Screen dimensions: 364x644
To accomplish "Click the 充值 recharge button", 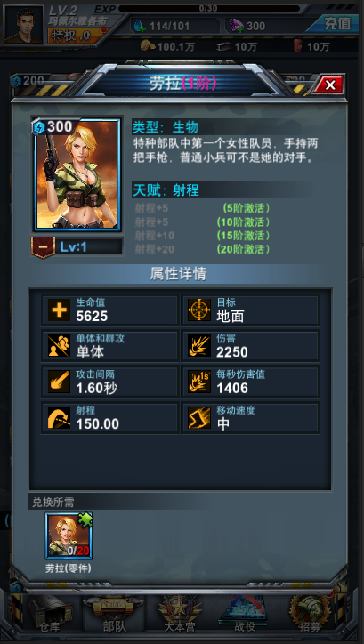I will (x=333, y=23).
